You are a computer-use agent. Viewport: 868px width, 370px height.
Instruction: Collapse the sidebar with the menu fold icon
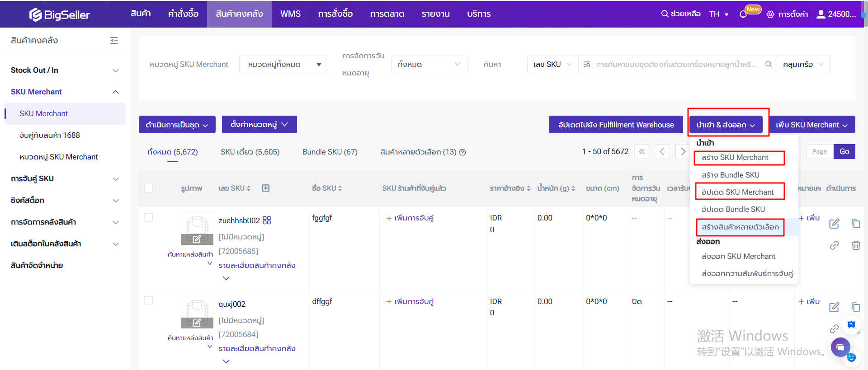point(114,41)
